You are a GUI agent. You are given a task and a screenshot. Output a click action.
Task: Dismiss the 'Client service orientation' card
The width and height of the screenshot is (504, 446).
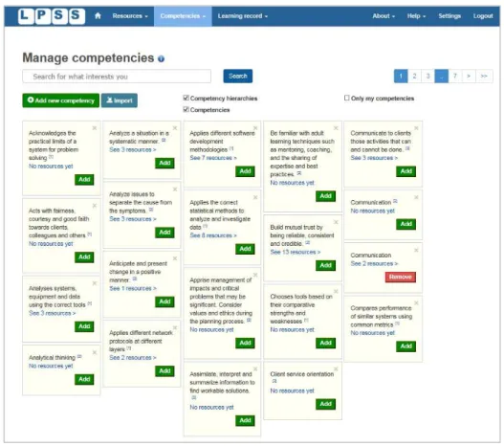pos(336,368)
